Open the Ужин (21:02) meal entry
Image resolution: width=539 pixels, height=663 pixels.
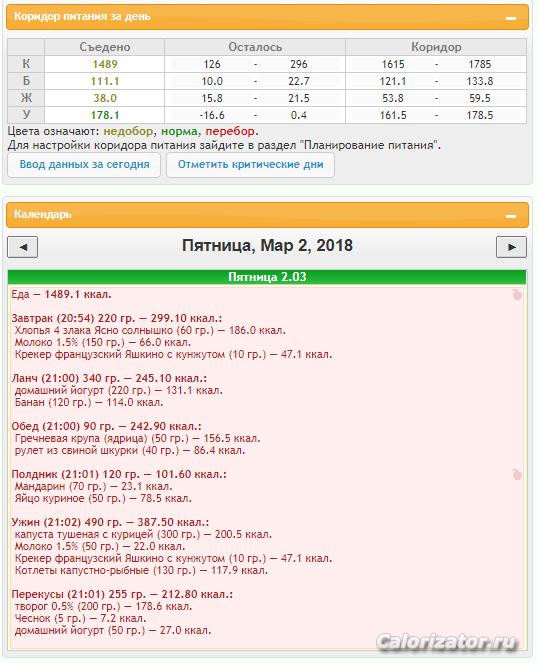coord(110,522)
